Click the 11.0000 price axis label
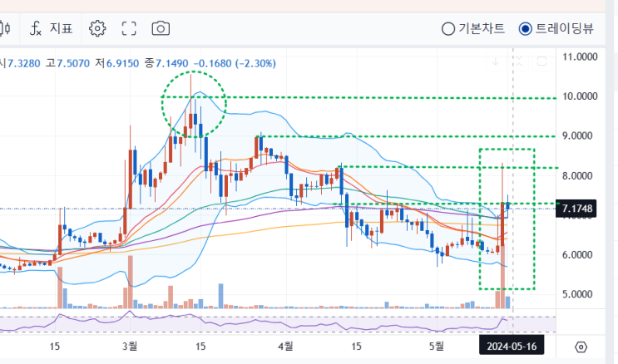618x364 pixels. tap(580, 57)
